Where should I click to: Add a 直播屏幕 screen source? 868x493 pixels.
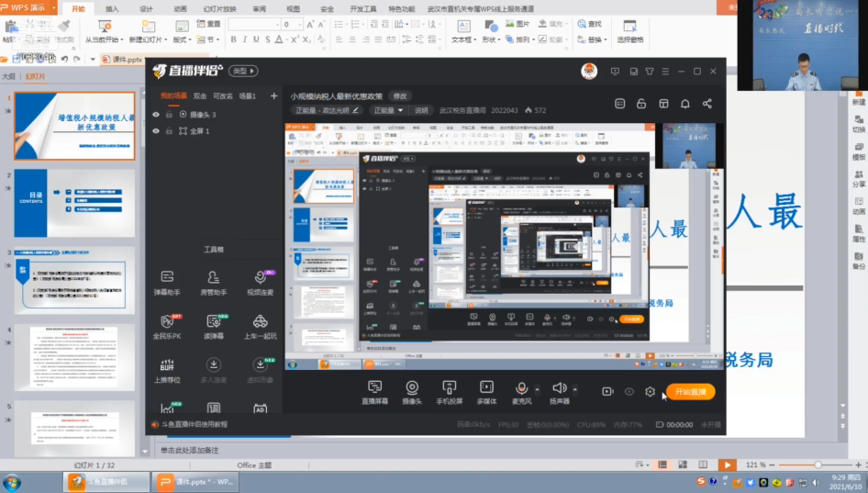tap(374, 392)
